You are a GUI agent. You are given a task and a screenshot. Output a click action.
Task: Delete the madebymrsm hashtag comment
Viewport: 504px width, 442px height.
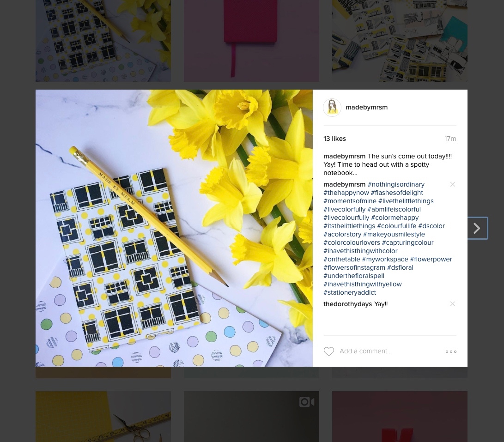(x=452, y=184)
